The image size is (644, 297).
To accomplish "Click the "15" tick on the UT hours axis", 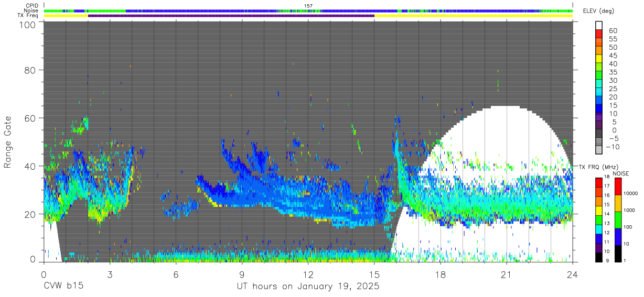I will tap(374, 274).
